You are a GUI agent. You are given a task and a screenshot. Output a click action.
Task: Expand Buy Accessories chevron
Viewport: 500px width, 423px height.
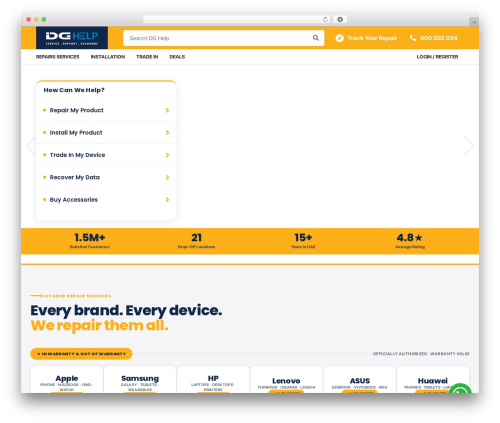pyautogui.click(x=167, y=200)
